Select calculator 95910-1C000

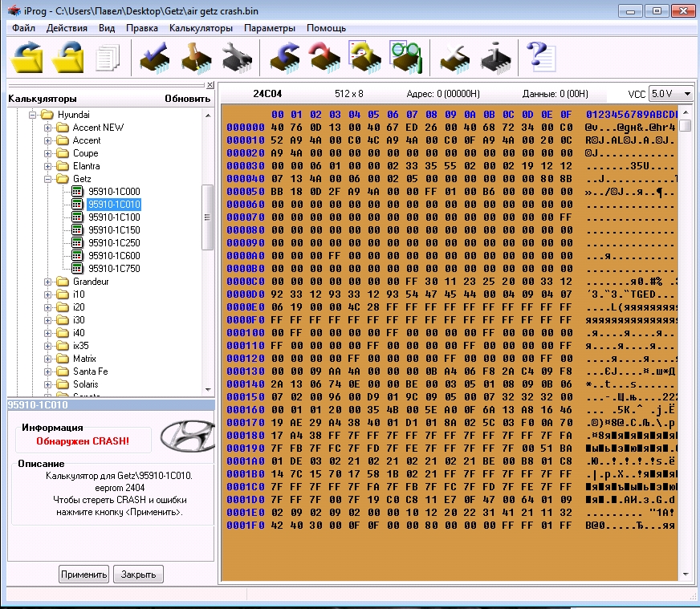pos(114,192)
